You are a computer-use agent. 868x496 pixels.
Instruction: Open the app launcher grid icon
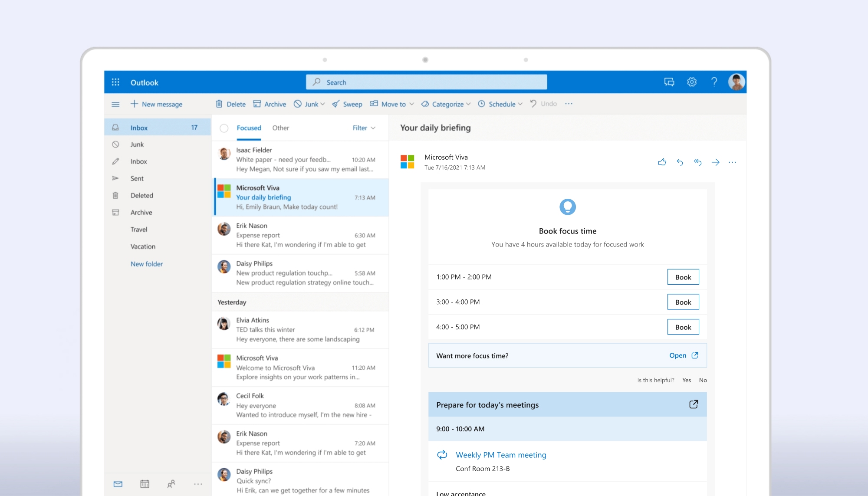[x=115, y=82]
